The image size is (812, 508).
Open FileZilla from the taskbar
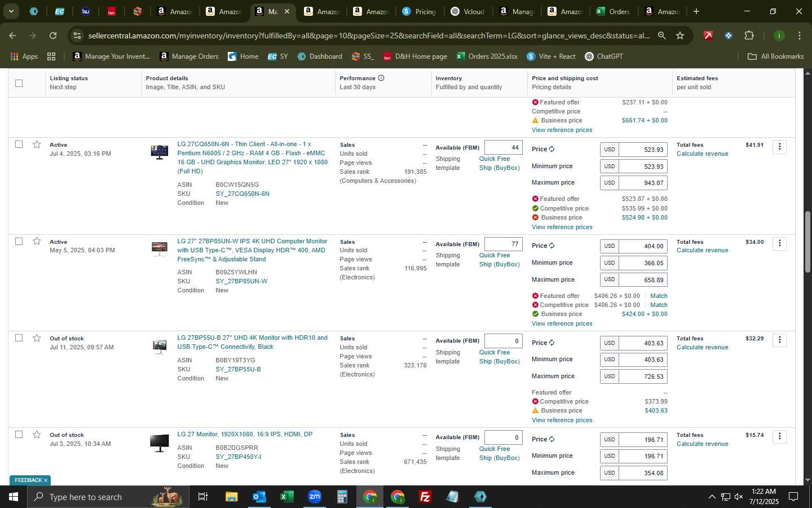pos(425,497)
